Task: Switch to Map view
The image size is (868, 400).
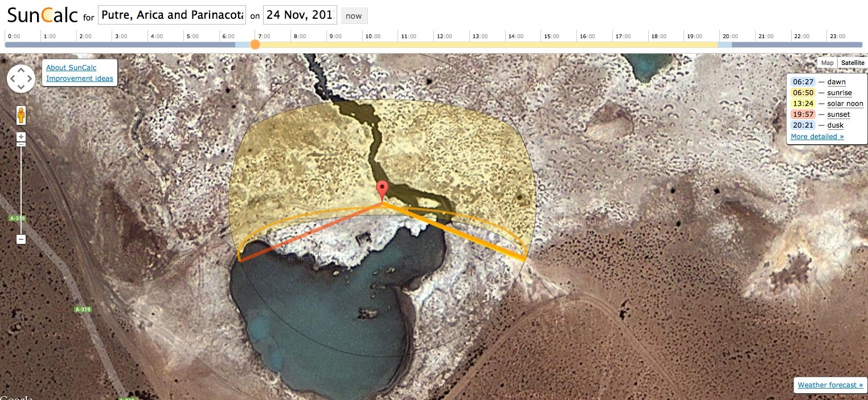Action: point(827,63)
